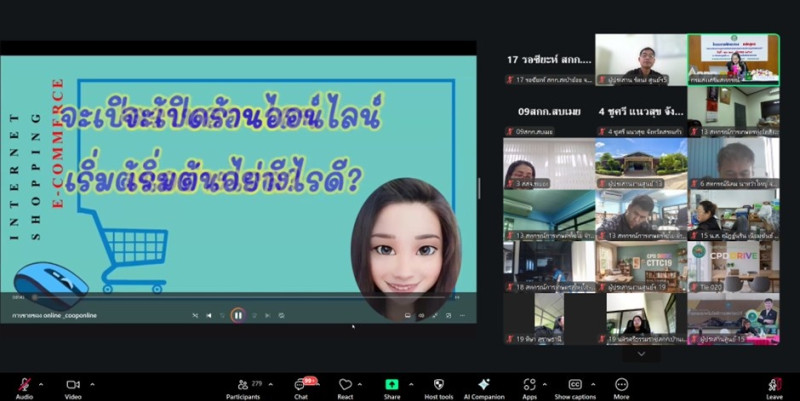Open the More options menu
800x401 pixels.
coord(621,385)
